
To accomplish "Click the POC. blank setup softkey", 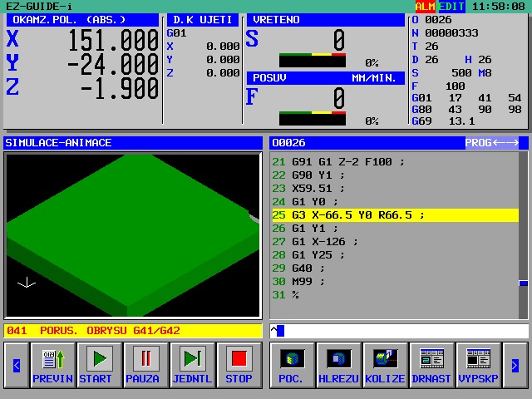I will [291, 366].
